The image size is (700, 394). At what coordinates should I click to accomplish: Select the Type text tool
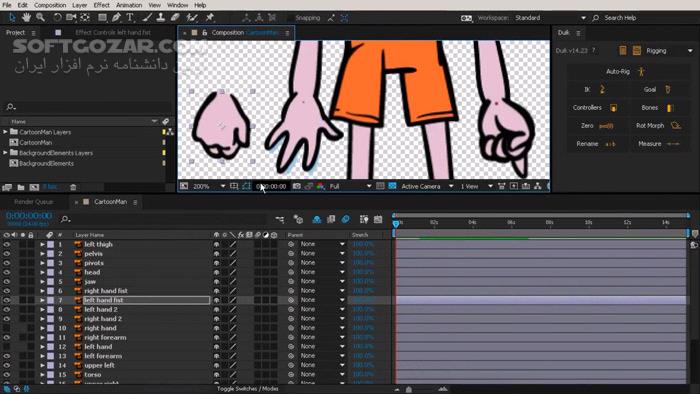(x=130, y=17)
